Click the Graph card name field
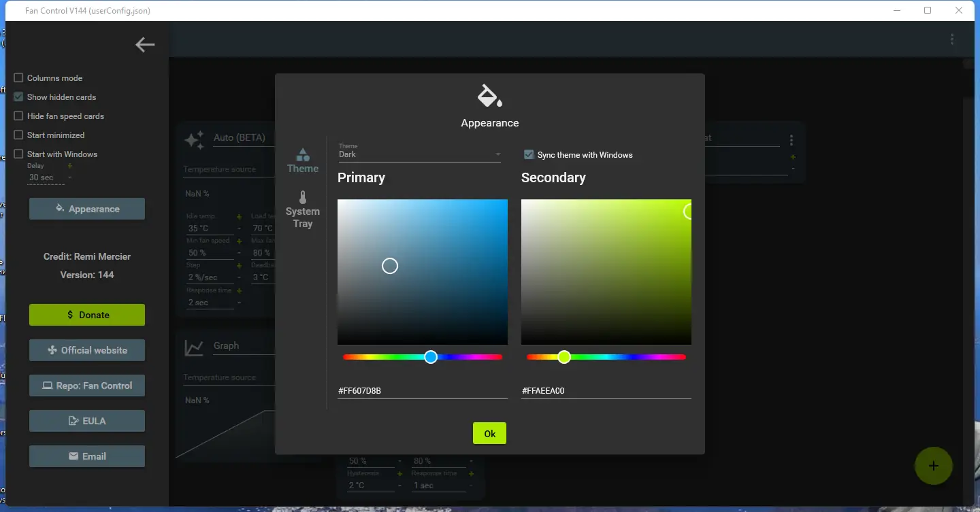Viewport: 980px width, 512px height. (x=243, y=345)
